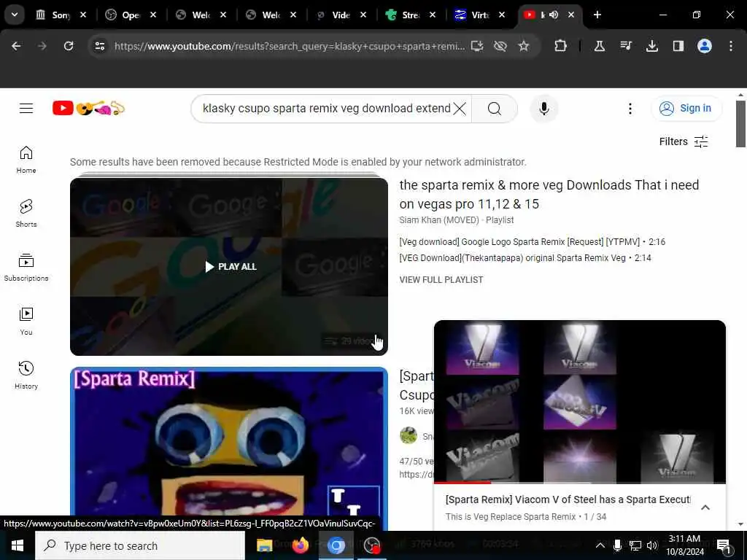Viewport: 747px width, 560px height.
Task: Open search Filters
Action: click(x=684, y=142)
